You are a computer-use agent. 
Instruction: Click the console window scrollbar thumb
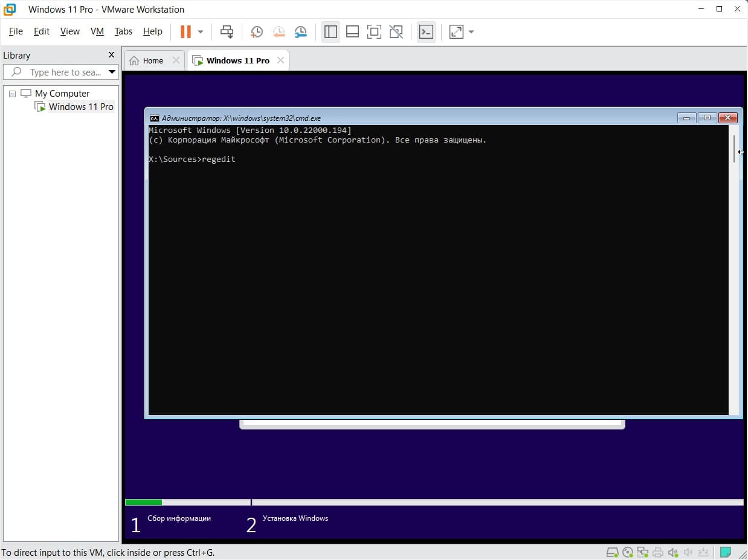click(734, 149)
